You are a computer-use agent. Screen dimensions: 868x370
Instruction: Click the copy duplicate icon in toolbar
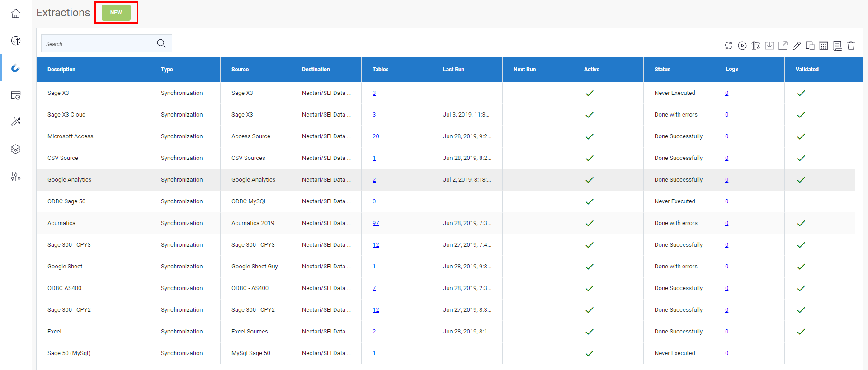(x=810, y=46)
